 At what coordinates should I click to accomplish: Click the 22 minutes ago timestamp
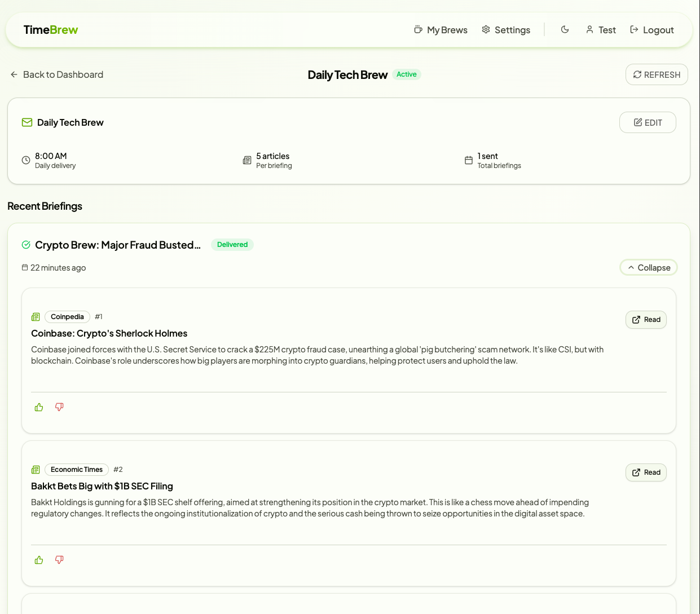[x=58, y=268]
